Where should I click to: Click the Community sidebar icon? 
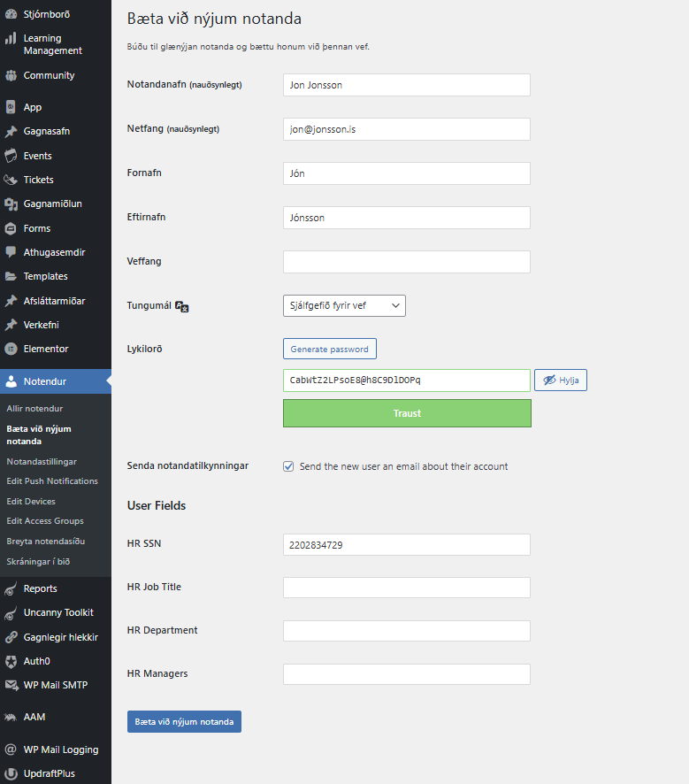11,75
